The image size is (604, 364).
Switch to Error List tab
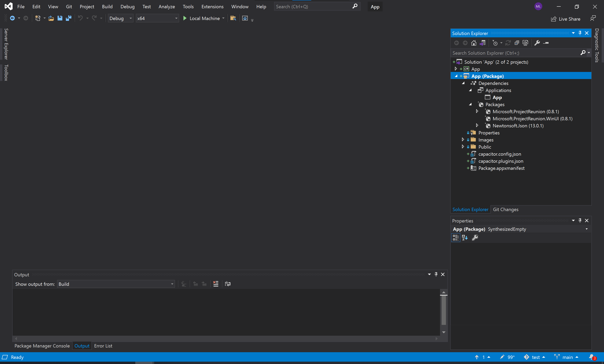coord(103,346)
